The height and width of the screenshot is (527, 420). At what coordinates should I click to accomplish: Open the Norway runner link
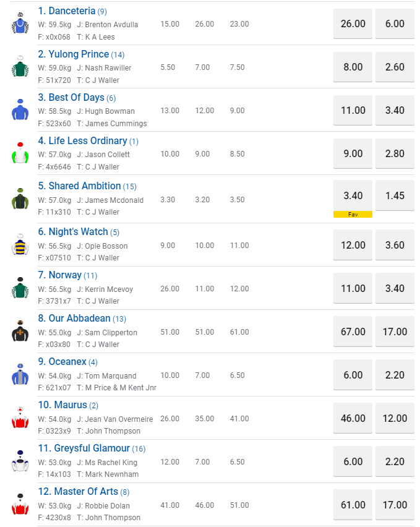click(65, 275)
